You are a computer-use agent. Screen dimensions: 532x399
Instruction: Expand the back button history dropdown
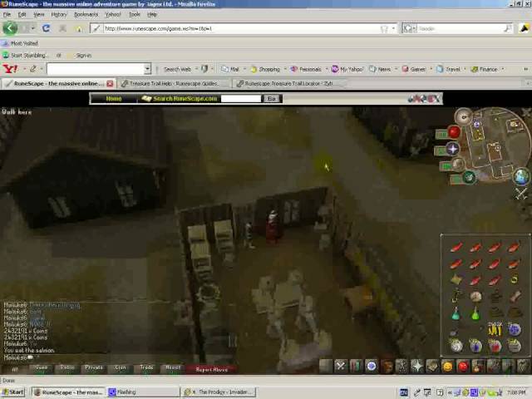point(32,28)
